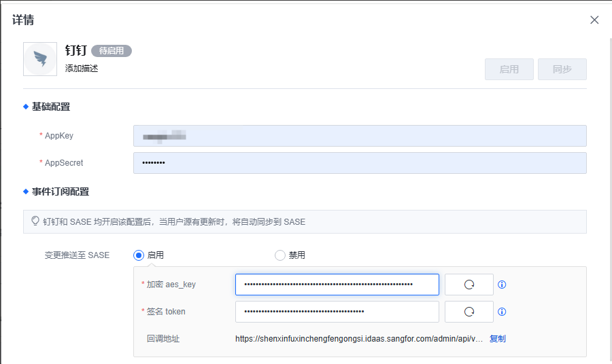Click the lightbulb hint icon
This screenshot has height=364, width=612.
point(36,221)
